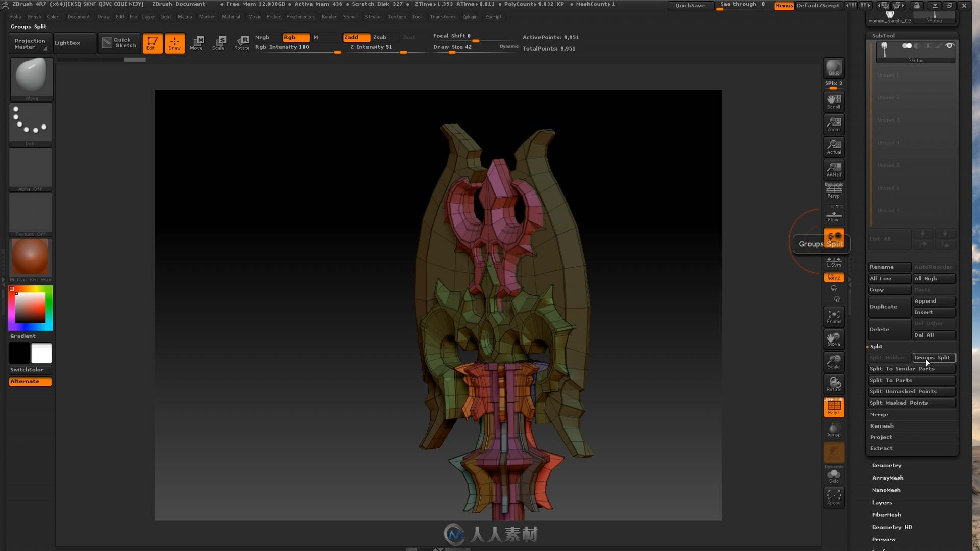Expand the Split submenu section
The width and height of the screenshot is (980, 551).
click(876, 346)
